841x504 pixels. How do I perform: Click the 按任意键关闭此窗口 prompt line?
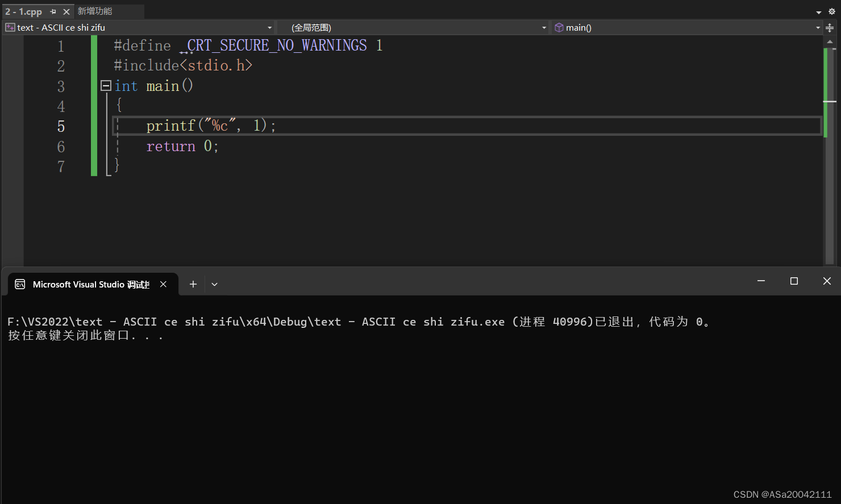[x=86, y=335]
